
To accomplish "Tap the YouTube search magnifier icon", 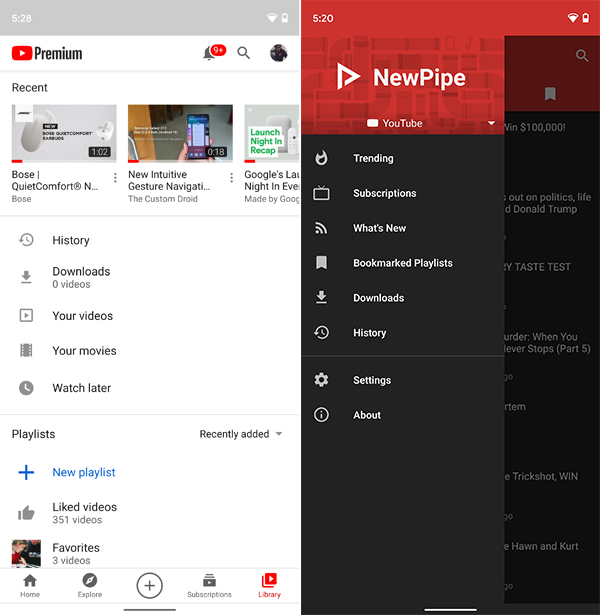I will click(244, 53).
